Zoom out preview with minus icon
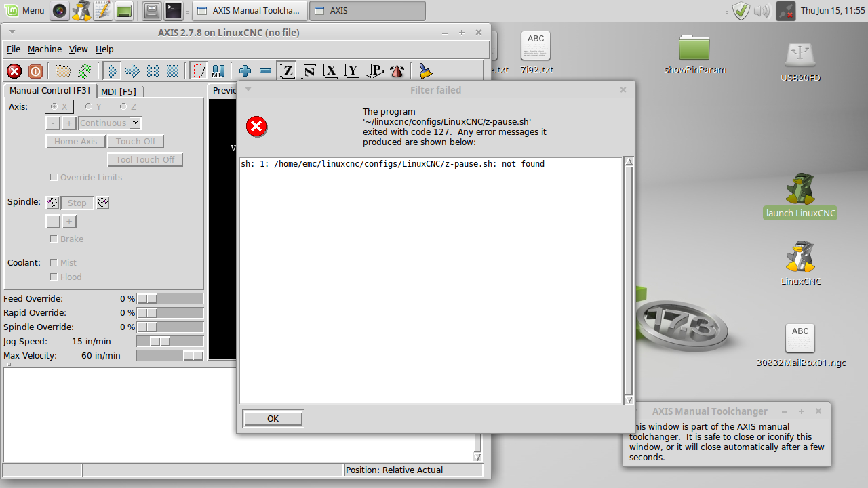Viewport: 868px width, 488px height. coord(266,70)
